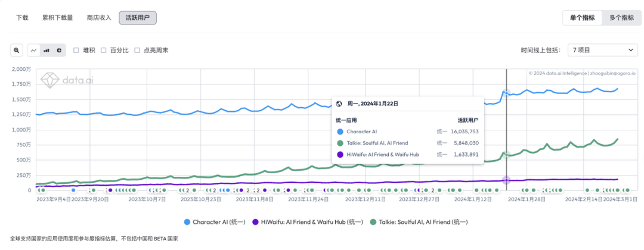The height and width of the screenshot is (250, 644).
Task: Click the globe icon in the tooltip
Action: click(339, 104)
